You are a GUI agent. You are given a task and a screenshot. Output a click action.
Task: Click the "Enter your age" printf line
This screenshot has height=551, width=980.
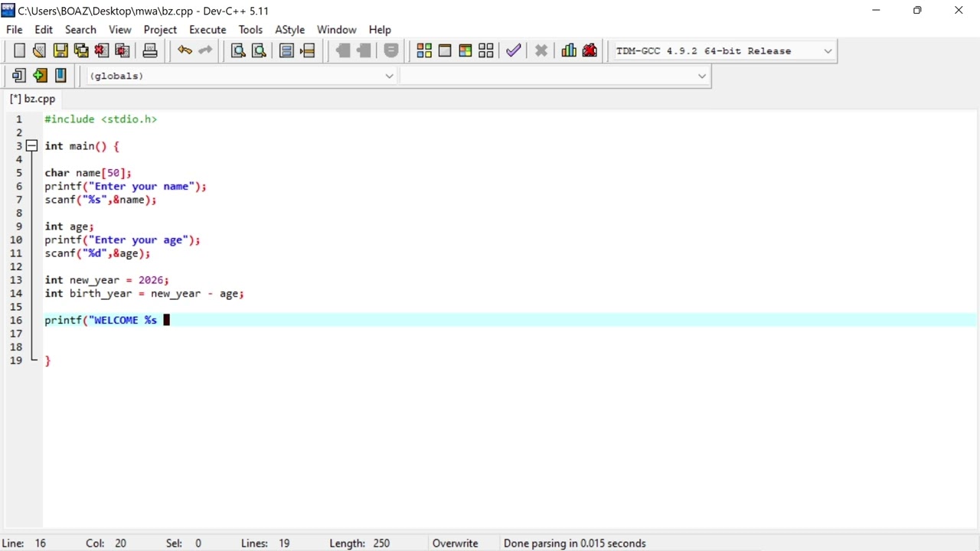click(122, 240)
